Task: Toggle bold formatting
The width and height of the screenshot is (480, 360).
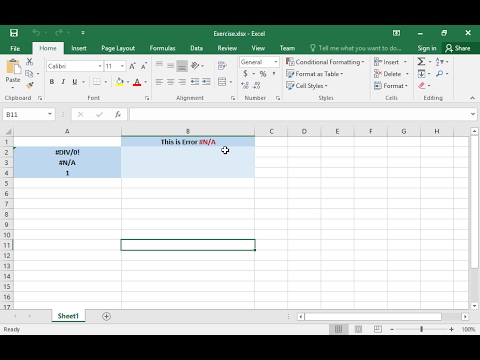Action: pyautogui.click(x=52, y=82)
